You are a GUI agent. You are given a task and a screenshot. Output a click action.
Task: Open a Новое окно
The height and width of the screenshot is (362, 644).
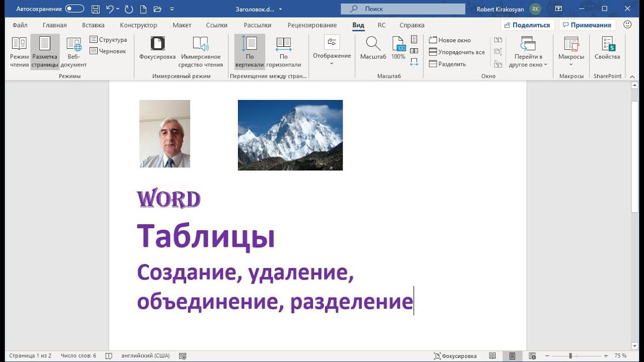pyautogui.click(x=450, y=40)
